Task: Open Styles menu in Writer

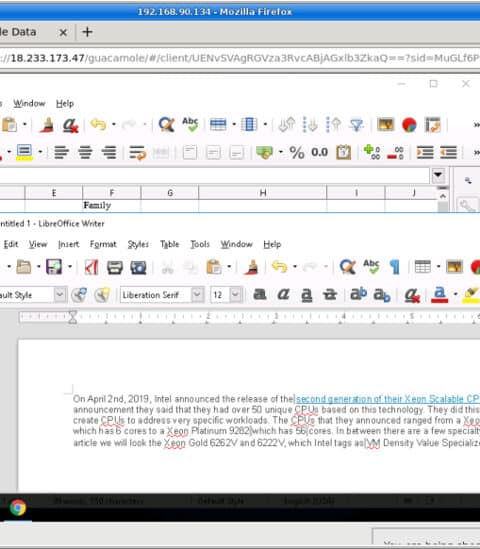Action: click(138, 244)
